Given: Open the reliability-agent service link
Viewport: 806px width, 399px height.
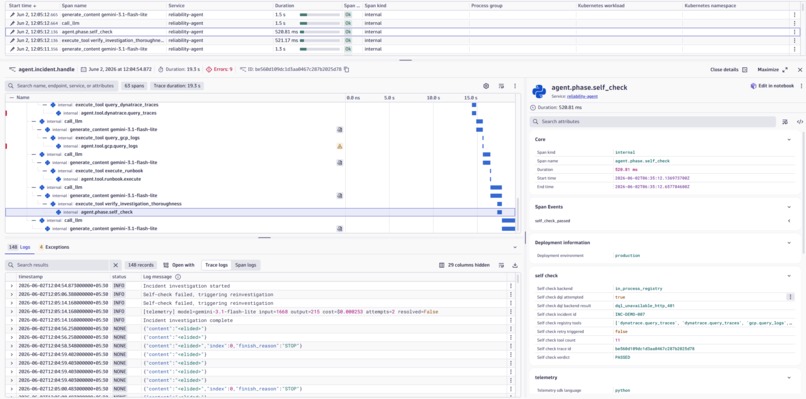Looking at the screenshot, I should click(582, 96).
